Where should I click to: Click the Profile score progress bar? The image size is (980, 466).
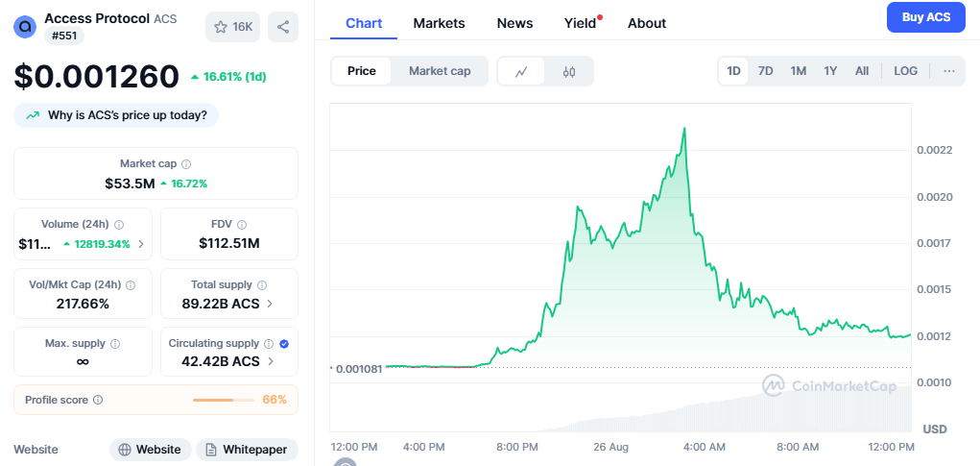[223, 400]
